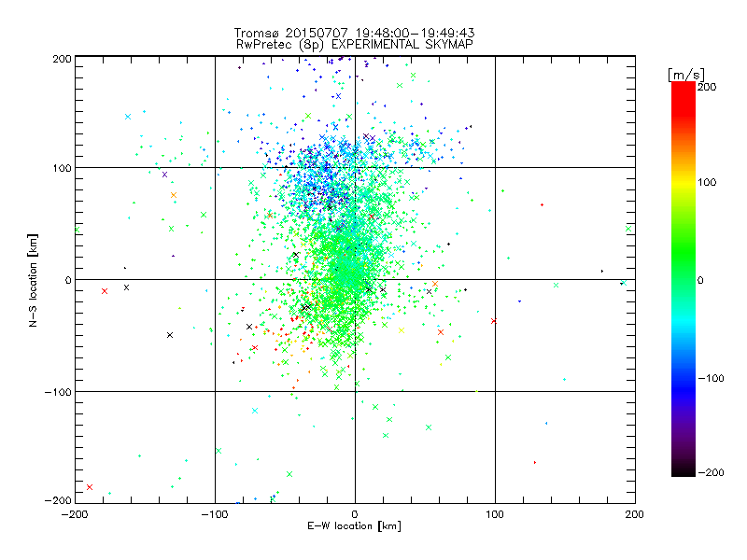Click the '-200' label on colorbar
Image resolution: width=747 pixels, height=560 pixels.
pyautogui.click(x=711, y=472)
